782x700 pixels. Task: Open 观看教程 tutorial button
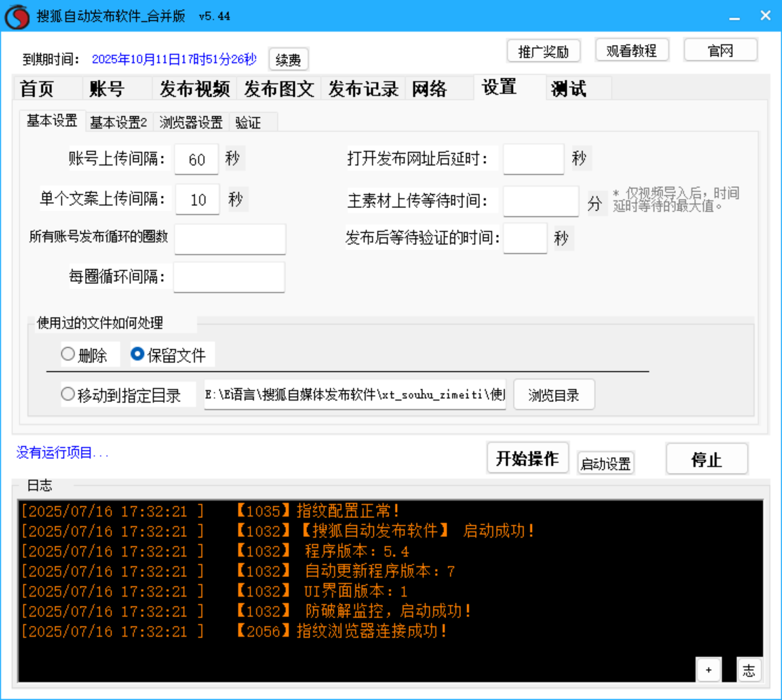[632, 51]
